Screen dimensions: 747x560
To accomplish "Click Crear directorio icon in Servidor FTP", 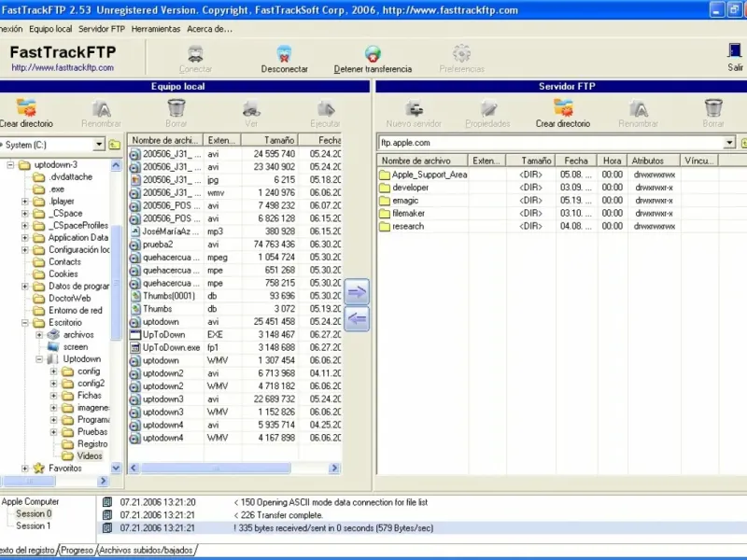I will pos(563,107).
